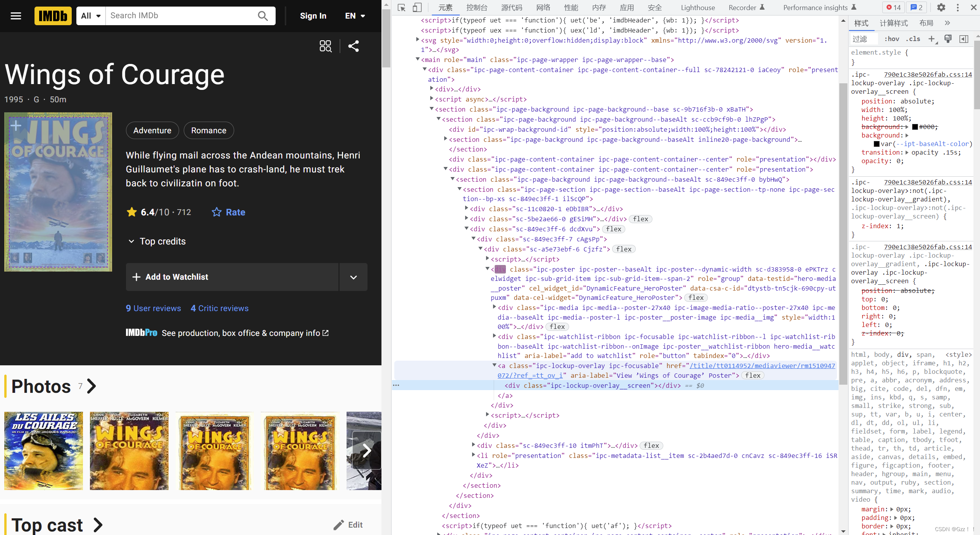This screenshot has height=535, width=980.
Task: Open DevTools more options kebab menu
Action: pyautogui.click(x=958, y=7)
